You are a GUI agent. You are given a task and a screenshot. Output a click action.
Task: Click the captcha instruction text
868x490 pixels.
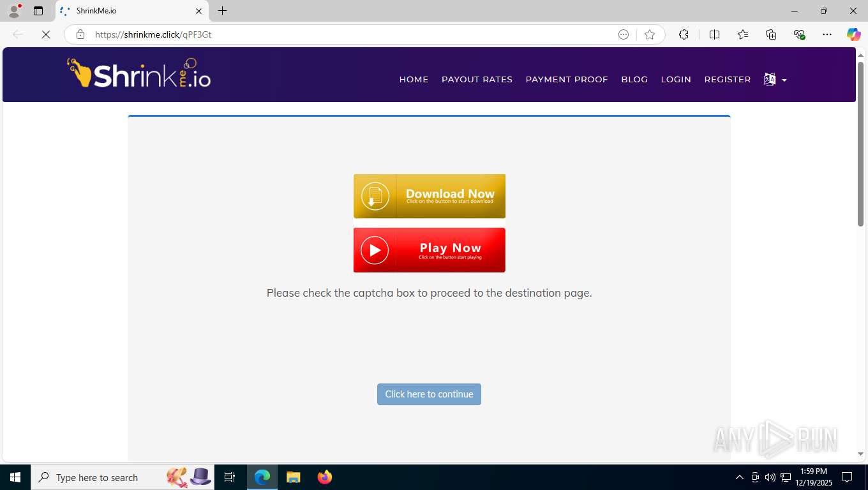(429, 293)
